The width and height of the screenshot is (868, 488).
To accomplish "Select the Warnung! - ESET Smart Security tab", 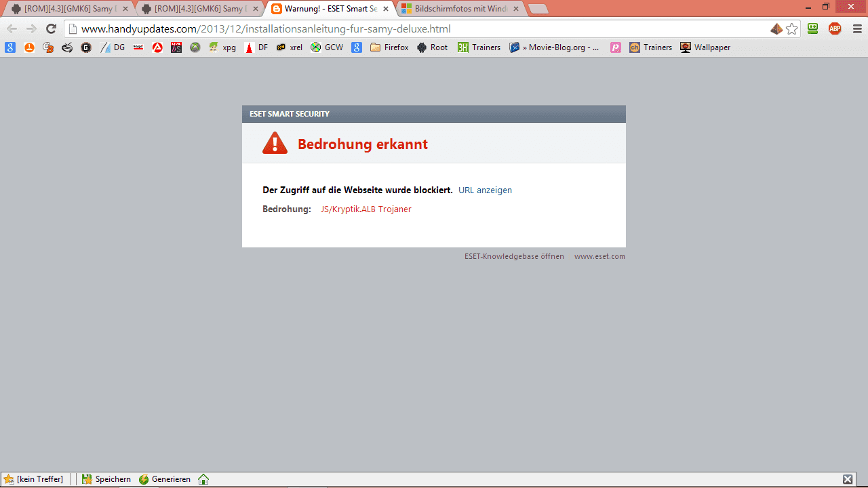I will click(329, 9).
